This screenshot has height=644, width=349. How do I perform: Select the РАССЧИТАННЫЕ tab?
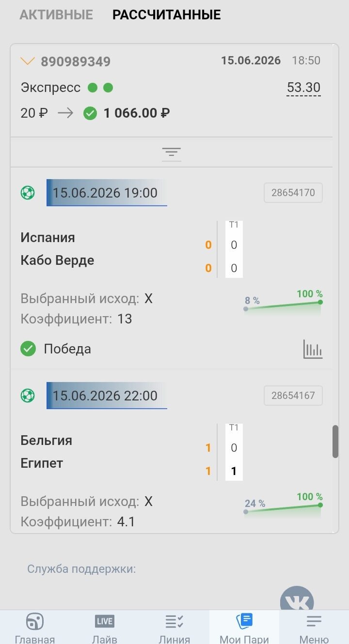(x=167, y=15)
